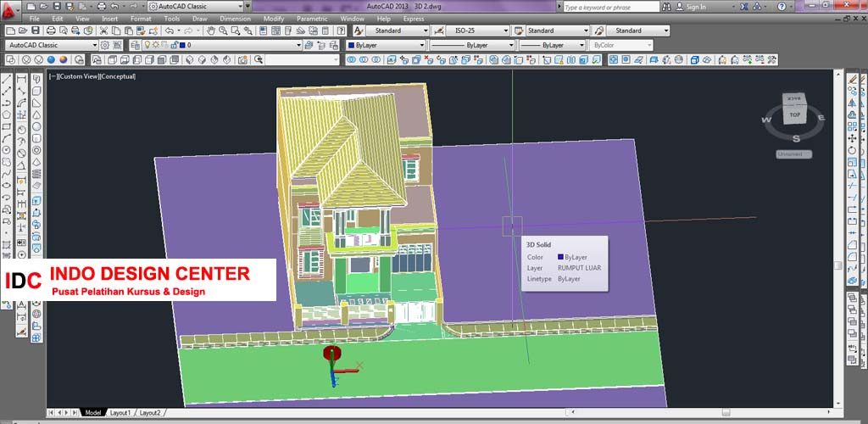Open the ISO-25 dimension style dropdown
The width and height of the screenshot is (868, 424).
click(504, 31)
